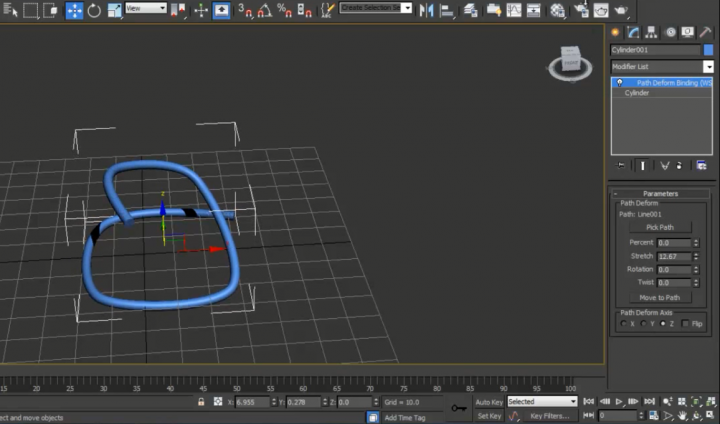Play the animation

(620, 401)
